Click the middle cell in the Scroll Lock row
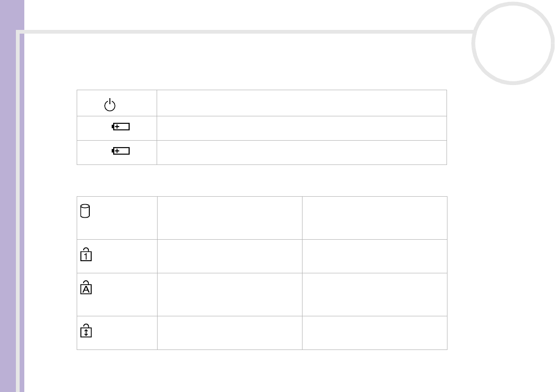555x392 pixels. point(230,333)
